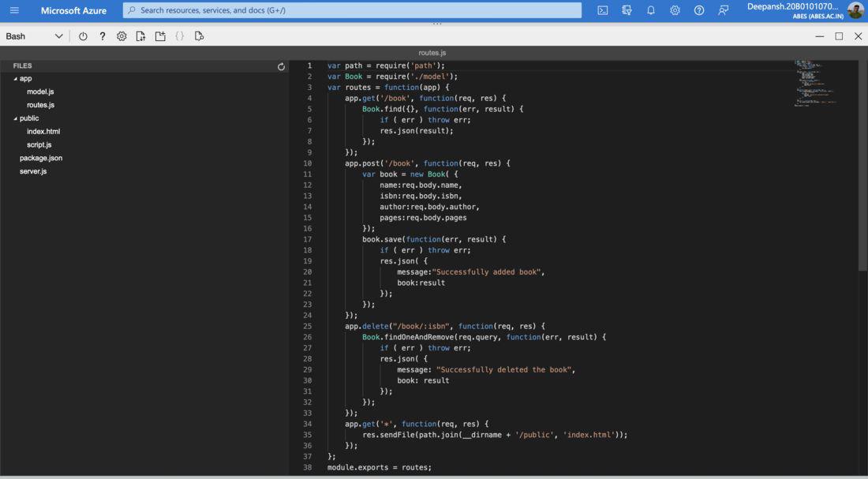Select routes.js in the file tree
This screenshot has height=479, width=868.
tap(40, 105)
